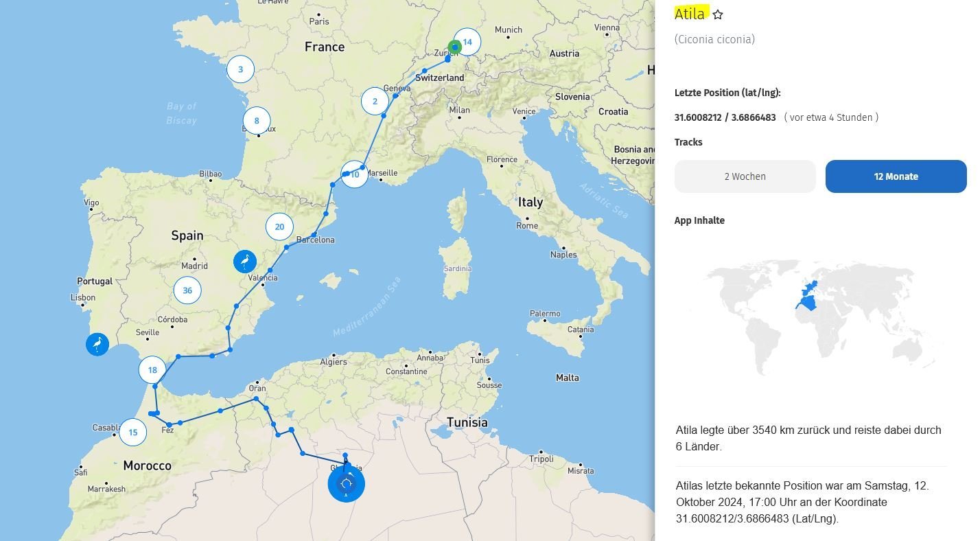The height and width of the screenshot is (541, 980).
Task: Expand the cluster of 14 near Zurich
Action: pyautogui.click(x=467, y=42)
